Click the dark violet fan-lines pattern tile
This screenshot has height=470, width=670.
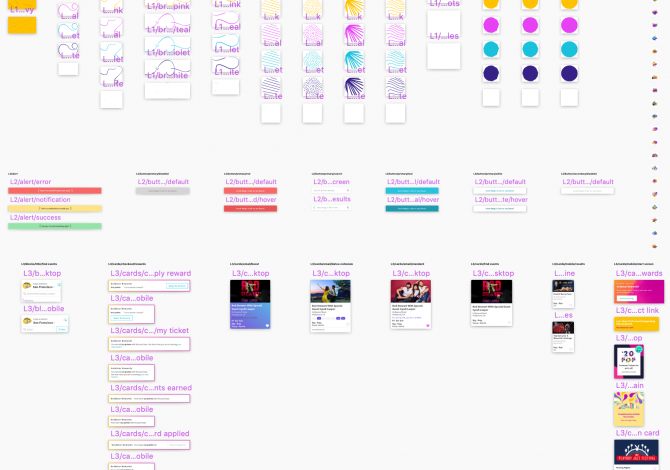tap(354, 88)
